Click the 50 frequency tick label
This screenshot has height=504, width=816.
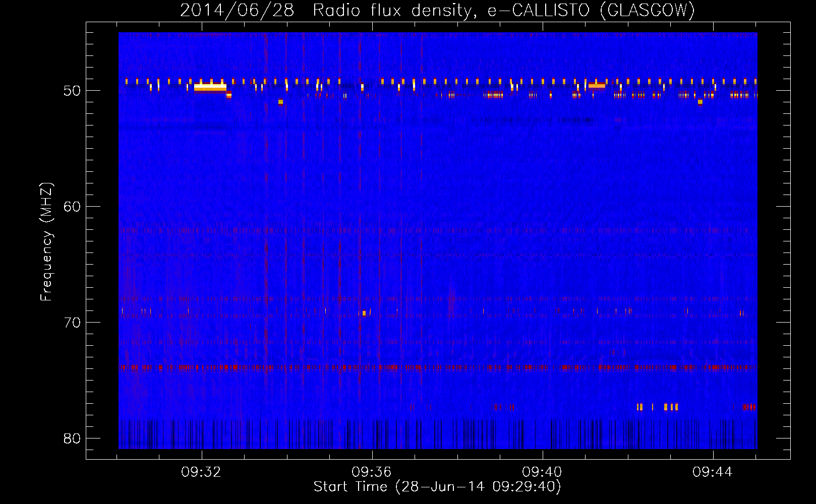[72, 91]
